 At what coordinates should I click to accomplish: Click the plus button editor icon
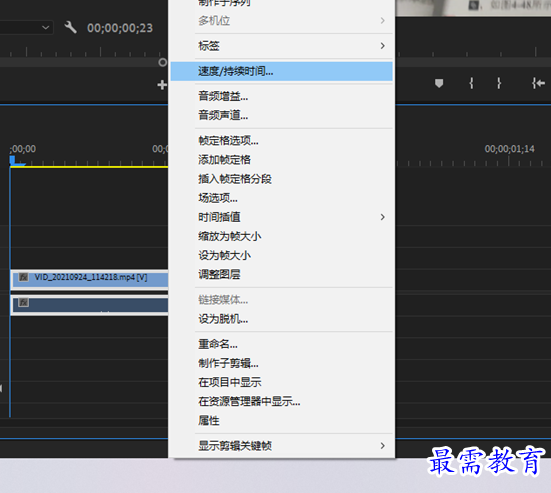tap(162, 85)
